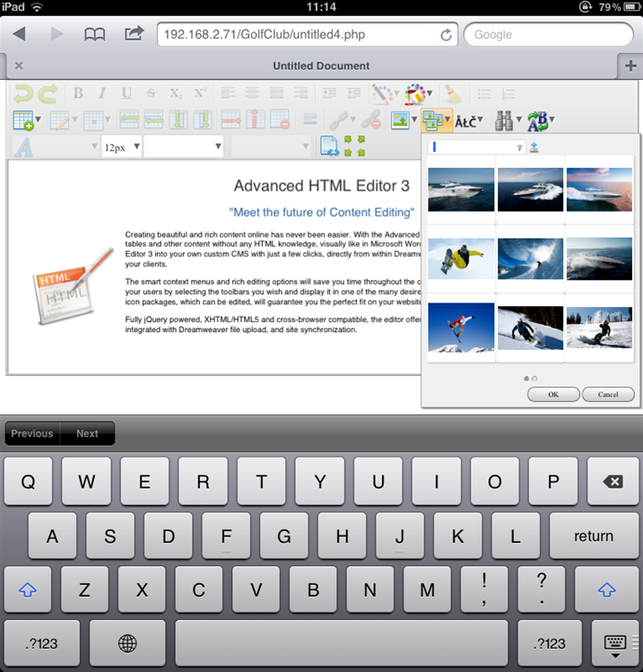
Task: Tap the Previous keyboard button
Action: coord(32,433)
